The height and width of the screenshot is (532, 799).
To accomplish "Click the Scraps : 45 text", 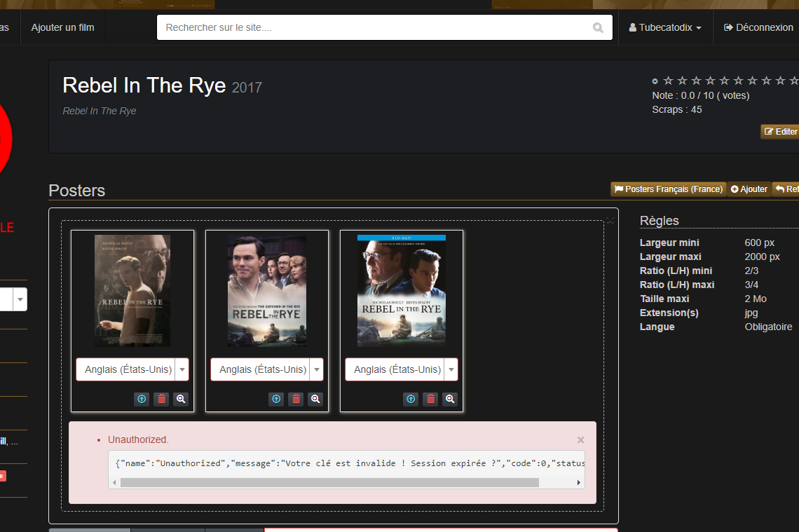I will 677,109.
